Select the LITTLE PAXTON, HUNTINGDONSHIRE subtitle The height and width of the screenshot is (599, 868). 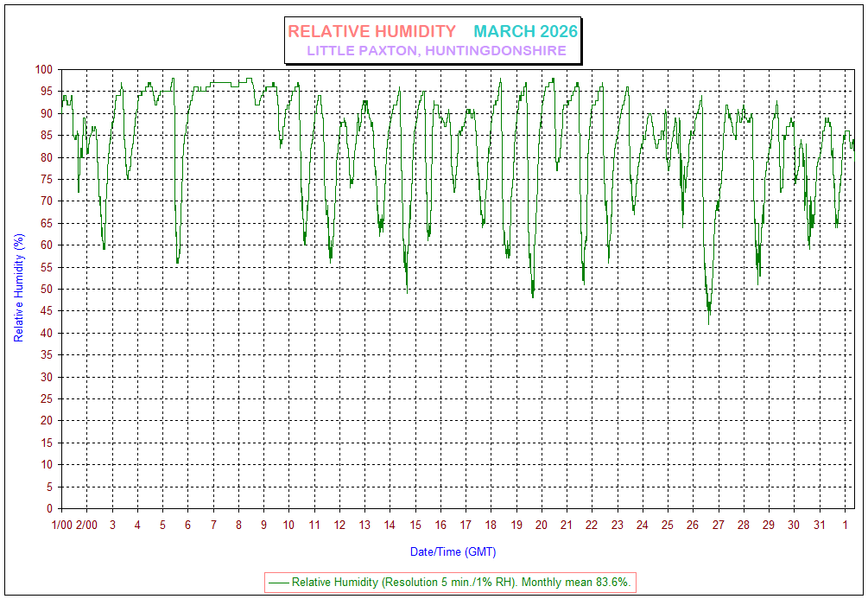click(x=436, y=51)
